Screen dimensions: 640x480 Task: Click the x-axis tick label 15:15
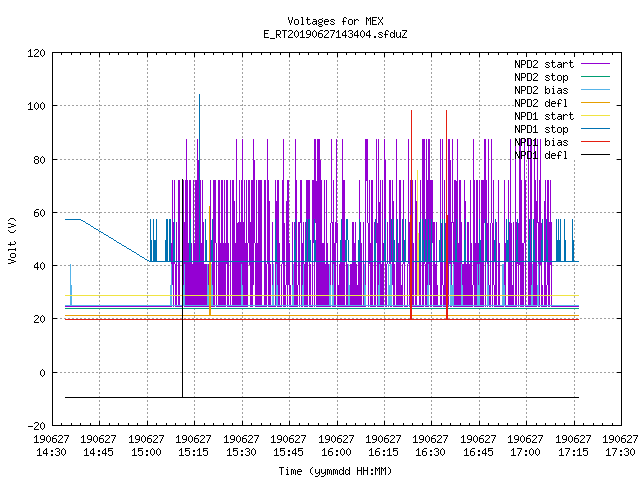pos(193,452)
